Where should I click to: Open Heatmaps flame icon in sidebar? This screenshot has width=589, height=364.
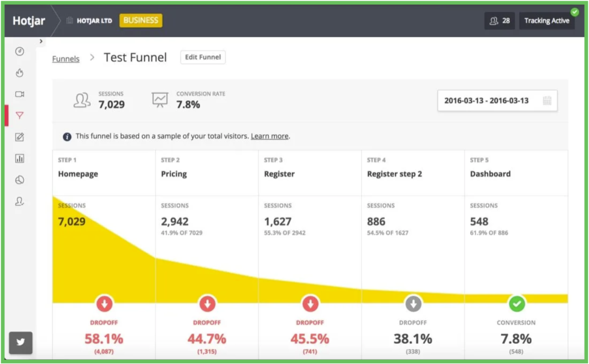tap(20, 72)
